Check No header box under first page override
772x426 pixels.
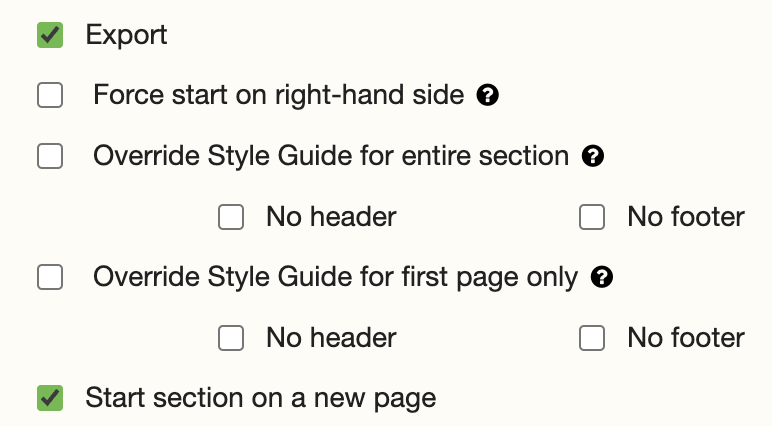[x=231, y=338]
